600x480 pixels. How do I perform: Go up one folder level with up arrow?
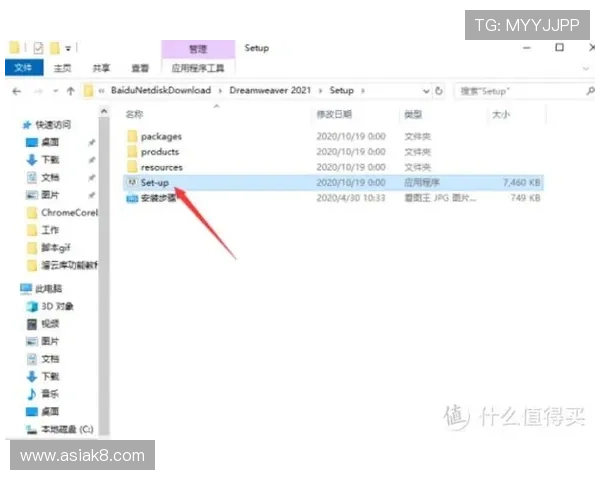click(70, 90)
